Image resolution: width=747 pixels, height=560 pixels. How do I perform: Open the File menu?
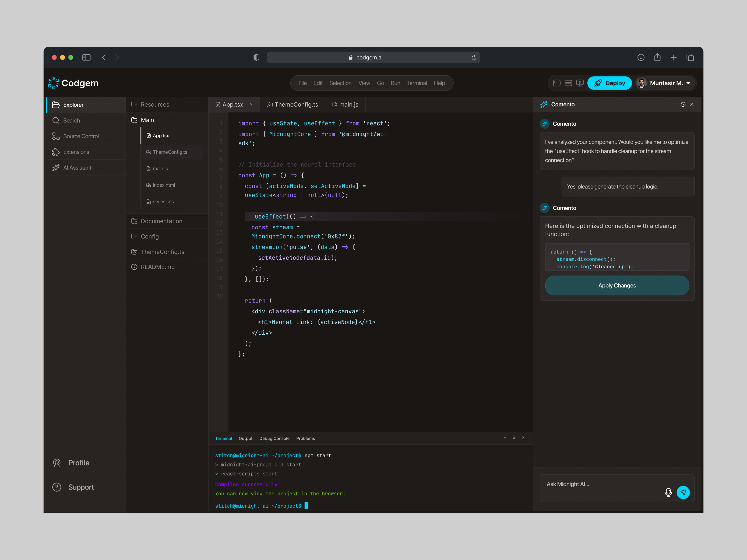pos(303,83)
